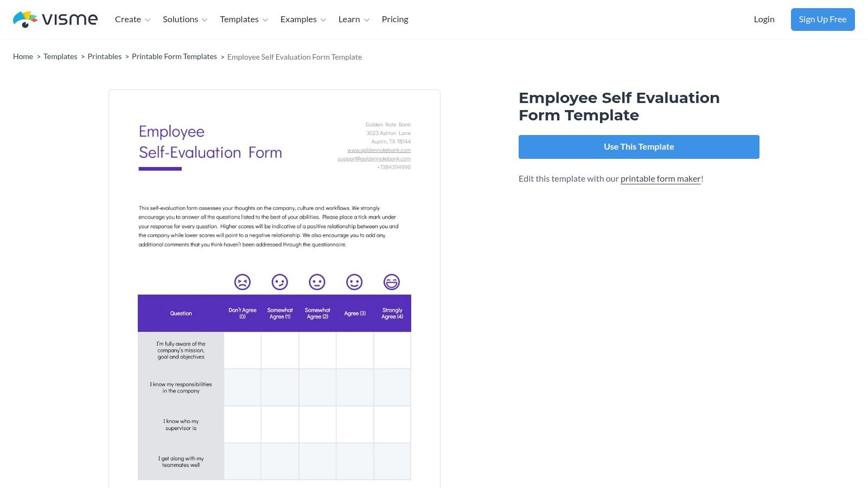The height and width of the screenshot is (488, 868).
Task: Open the printable form maker link
Action: click(x=661, y=179)
